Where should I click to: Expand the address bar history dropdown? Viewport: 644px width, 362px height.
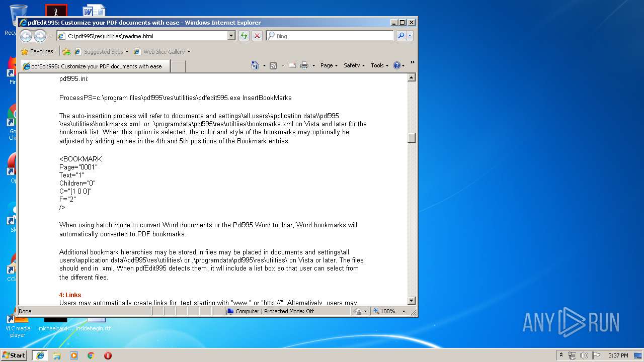[231, 36]
